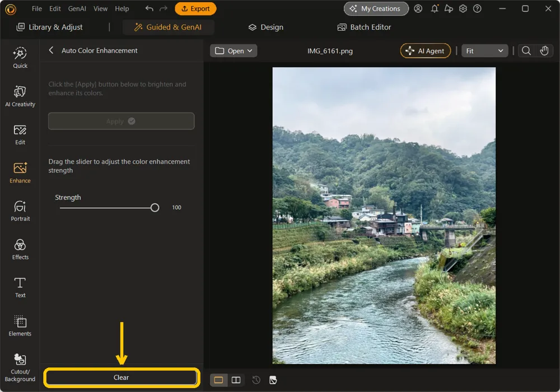
Task: Click the announcement megaphone icon
Action: tap(449, 8)
